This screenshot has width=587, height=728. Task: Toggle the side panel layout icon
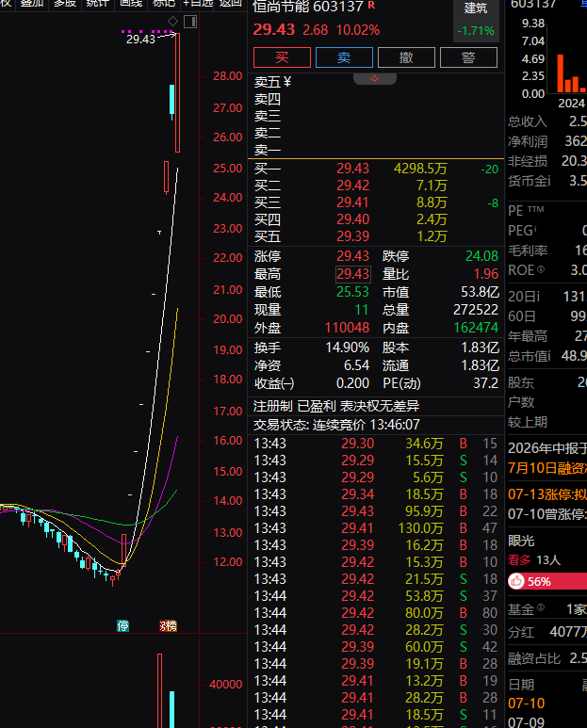pos(190,22)
